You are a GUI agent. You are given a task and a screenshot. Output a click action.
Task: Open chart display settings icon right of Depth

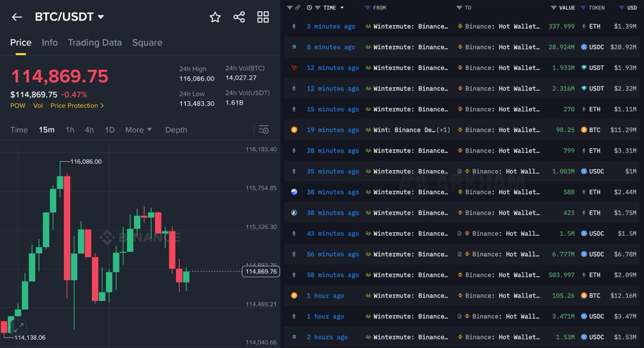[x=263, y=129]
